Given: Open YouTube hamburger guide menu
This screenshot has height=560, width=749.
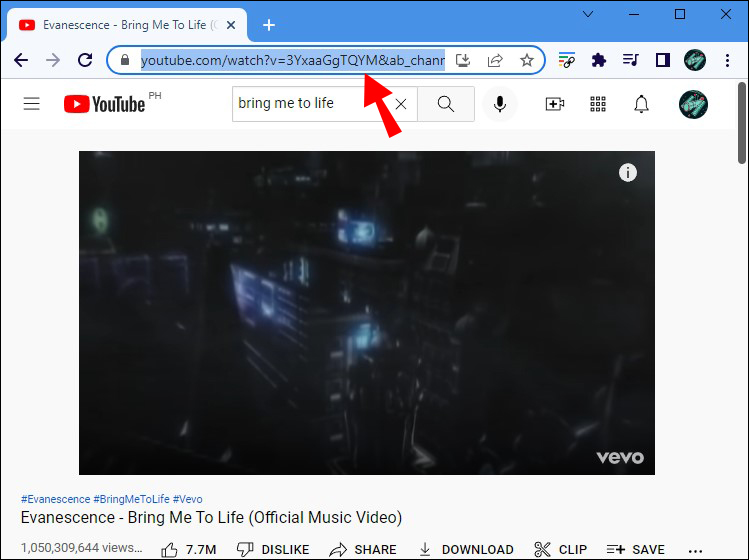Looking at the screenshot, I should pyautogui.click(x=32, y=104).
